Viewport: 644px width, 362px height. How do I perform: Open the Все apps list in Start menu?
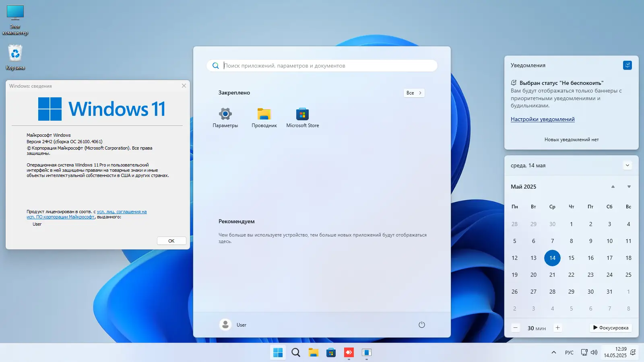[x=414, y=93]
